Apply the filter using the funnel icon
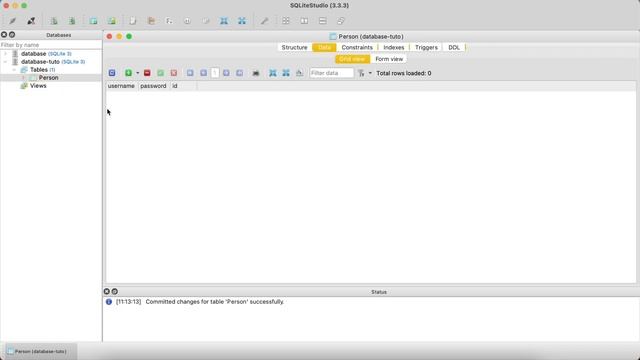The width and height of the screenshot is (640, 360). 361,73
